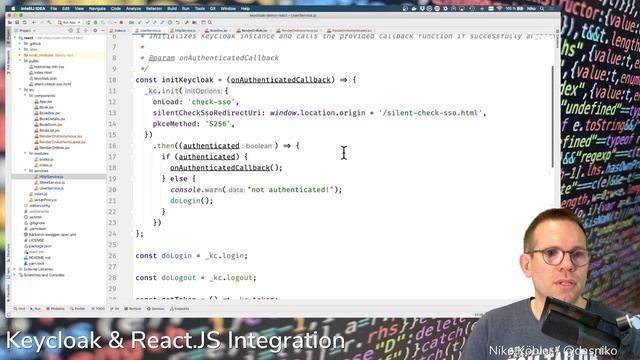Click the 'check-sso' string on line 12

coord(211,102)
